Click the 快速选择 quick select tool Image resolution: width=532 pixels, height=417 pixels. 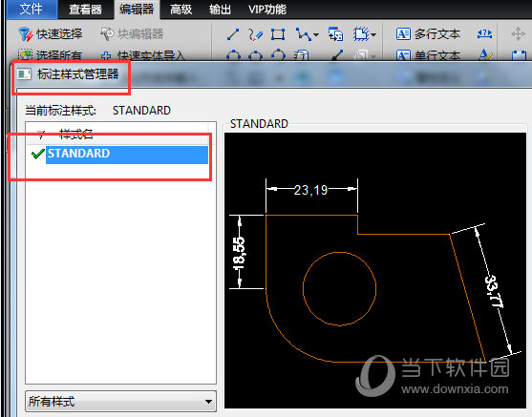51,34
